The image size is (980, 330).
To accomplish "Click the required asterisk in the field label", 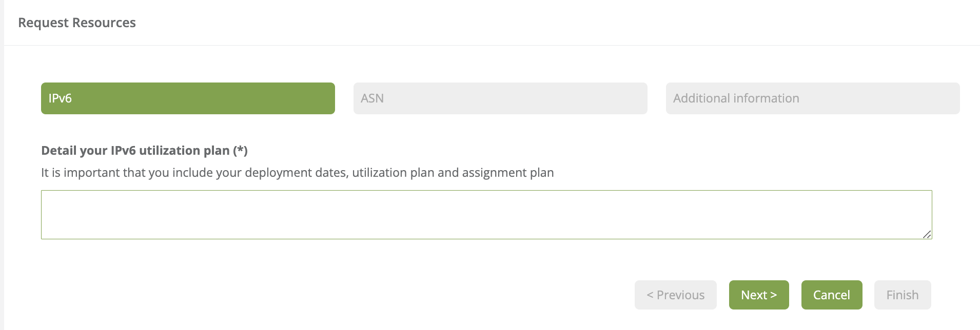I will pos(241,150).
